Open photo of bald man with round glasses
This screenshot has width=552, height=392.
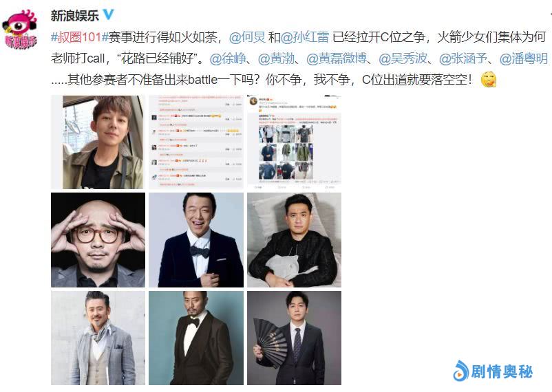(x=98, y=239)
